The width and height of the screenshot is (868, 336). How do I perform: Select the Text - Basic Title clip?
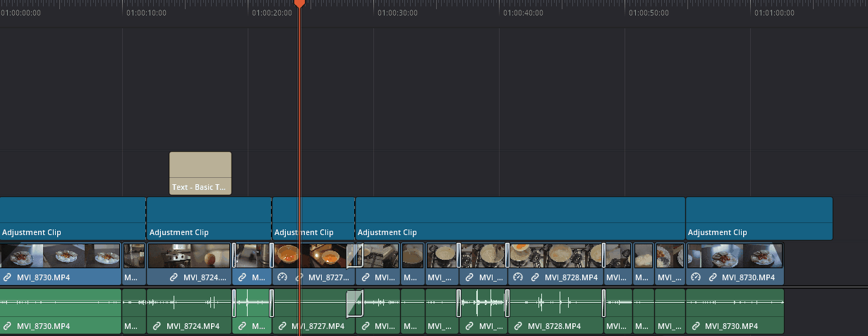[200, 173]
